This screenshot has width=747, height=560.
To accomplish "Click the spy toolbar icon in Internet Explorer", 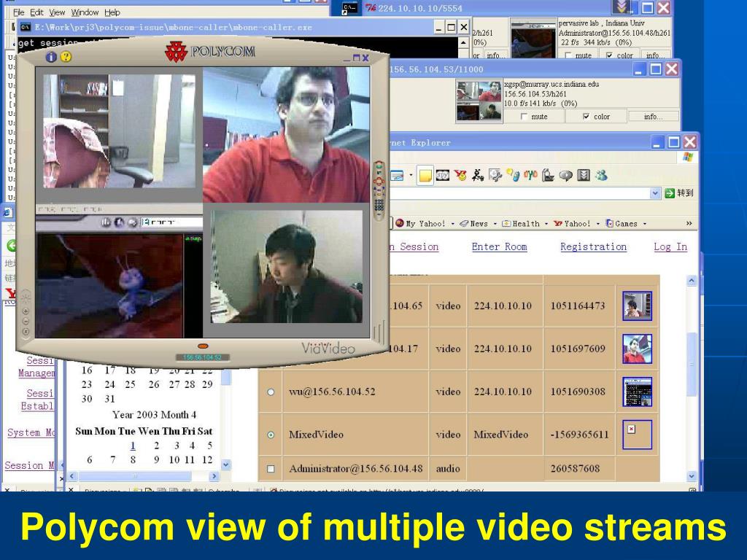I will [443, 176].
